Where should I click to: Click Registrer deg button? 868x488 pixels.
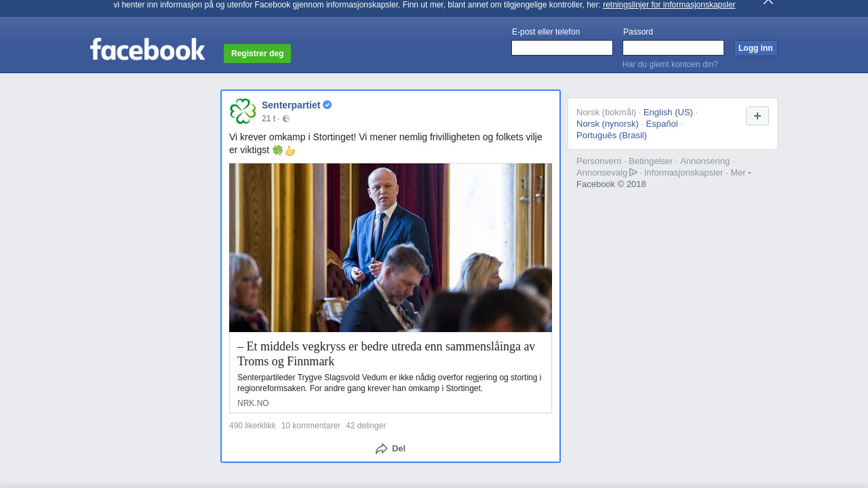click(x=257, y=54)
